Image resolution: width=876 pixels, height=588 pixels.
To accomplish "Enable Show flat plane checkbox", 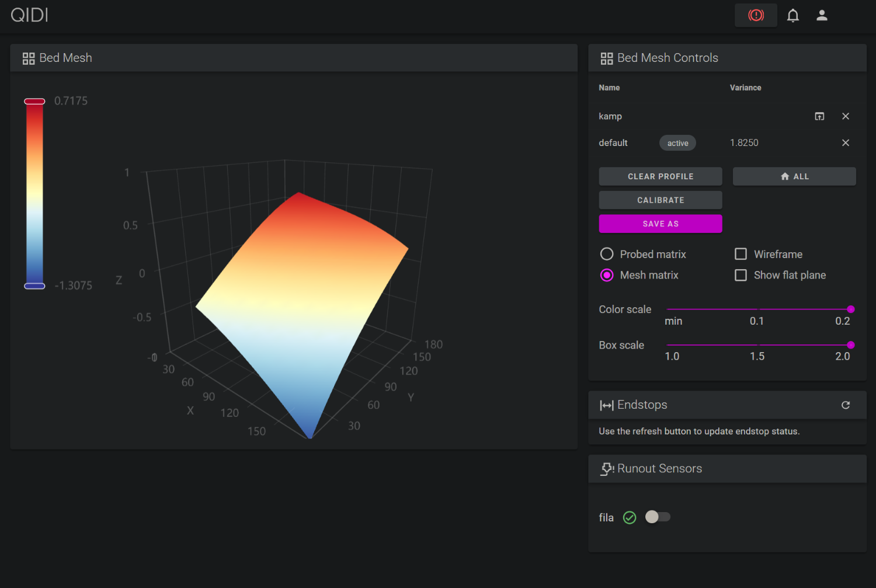I will 741,275.
